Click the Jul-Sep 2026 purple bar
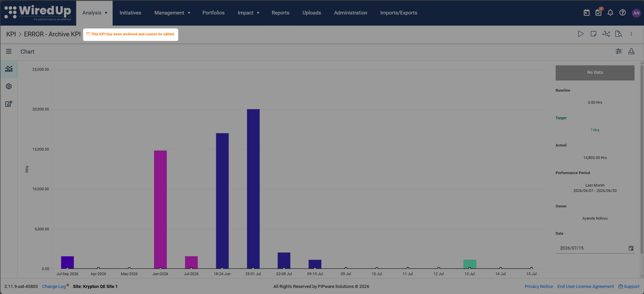This screenshot has height=294, width=644. click(x=67, y=263)
